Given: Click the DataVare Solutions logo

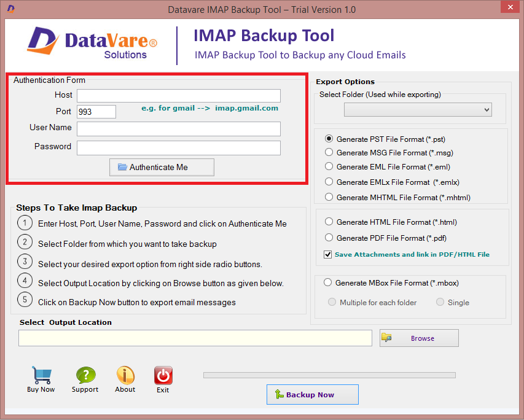Looking at the screenshot, I should click(92, 44).
